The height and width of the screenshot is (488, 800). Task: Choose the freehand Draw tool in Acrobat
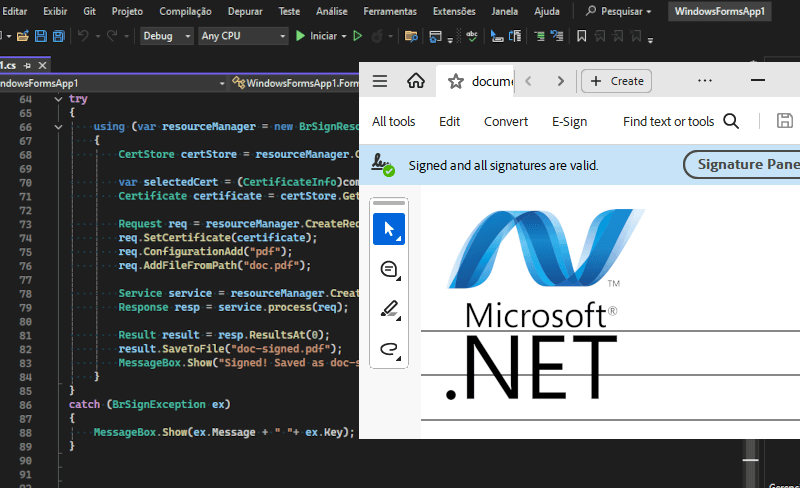coord(390,350)
